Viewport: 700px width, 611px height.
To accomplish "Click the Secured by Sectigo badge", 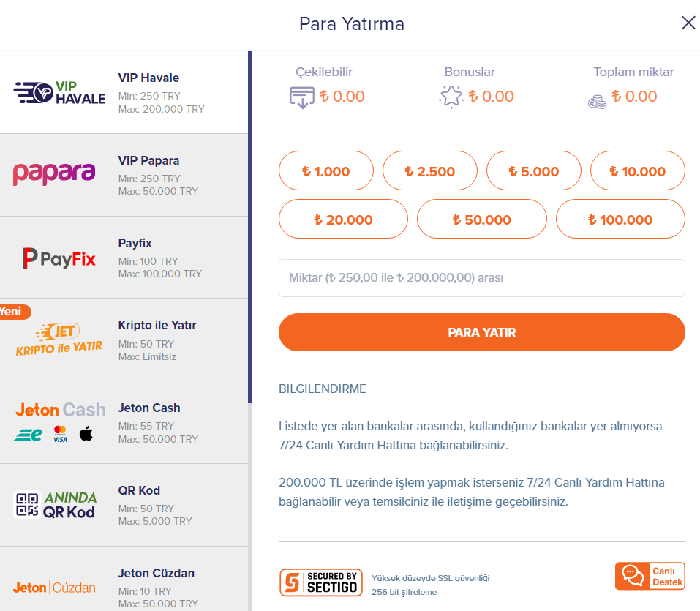I will [320, 582].
